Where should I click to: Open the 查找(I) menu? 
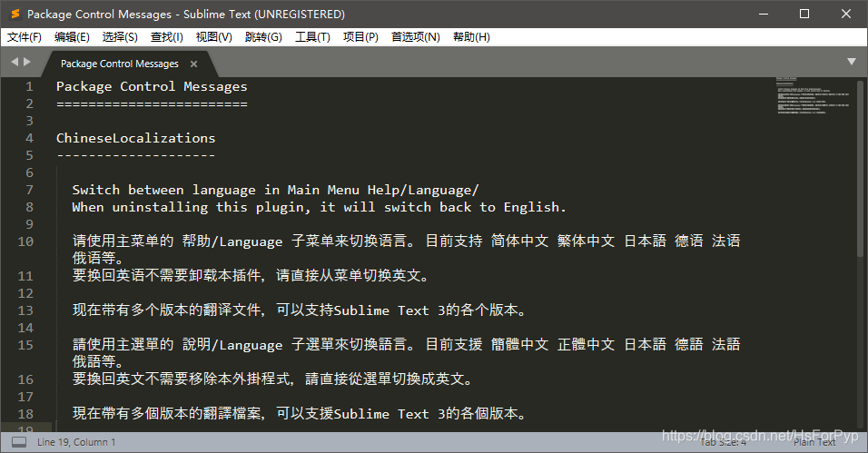click(x=167, y=37)
